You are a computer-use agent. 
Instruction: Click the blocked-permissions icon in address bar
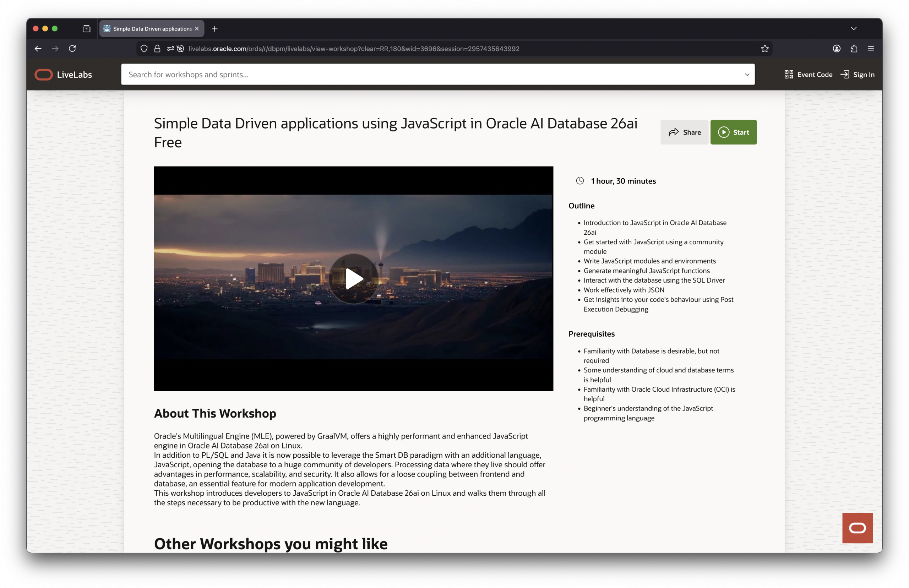[180, 49]
